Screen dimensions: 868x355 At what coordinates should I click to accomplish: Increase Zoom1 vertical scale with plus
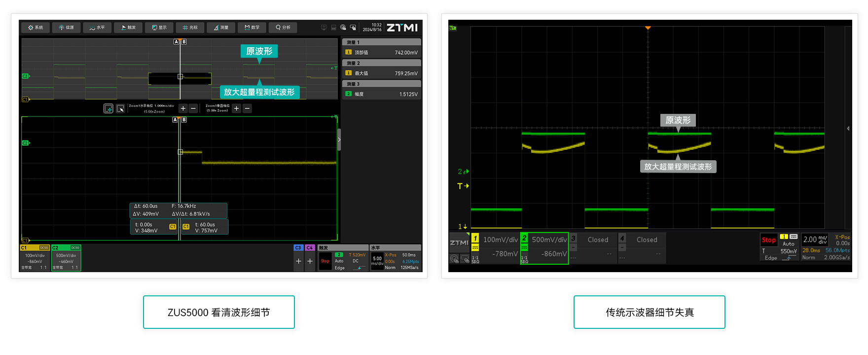pos(237,108)
